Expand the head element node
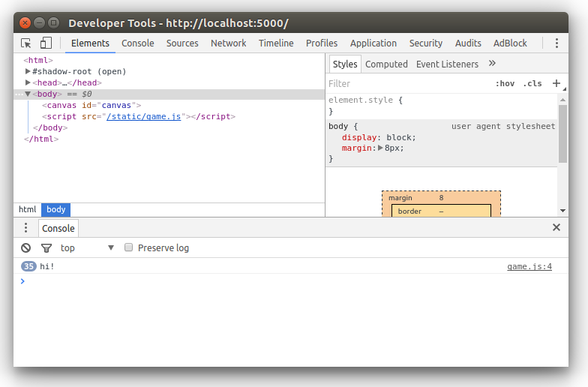Screen dimensions: 588x387 (x=28, y=82)
